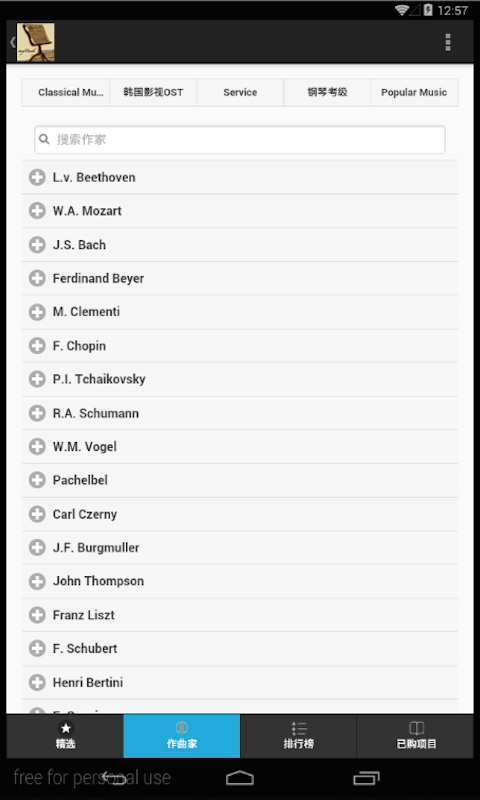Expand the Franz Liszt entry

pyautogui.click(x=240, y=615)
